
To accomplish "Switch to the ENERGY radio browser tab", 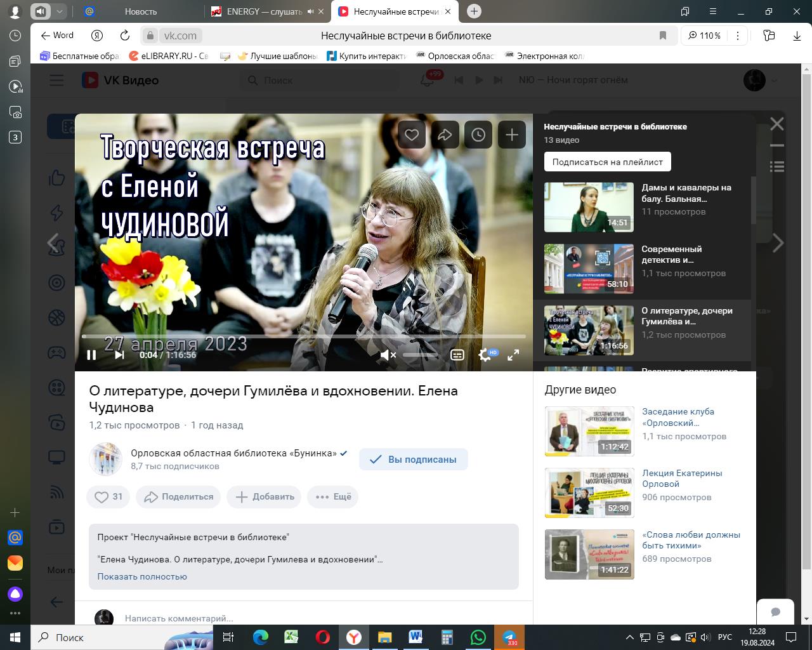I will pos(263,11).
